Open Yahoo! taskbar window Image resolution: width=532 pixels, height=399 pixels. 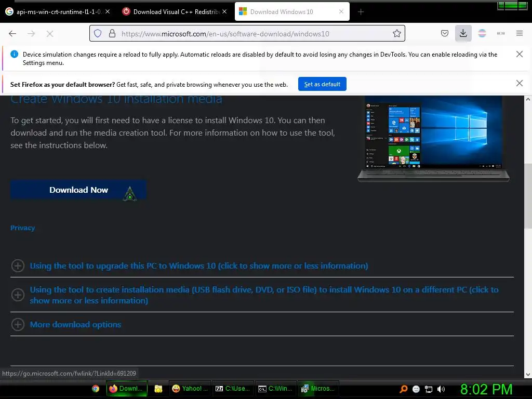coord(190,389)
